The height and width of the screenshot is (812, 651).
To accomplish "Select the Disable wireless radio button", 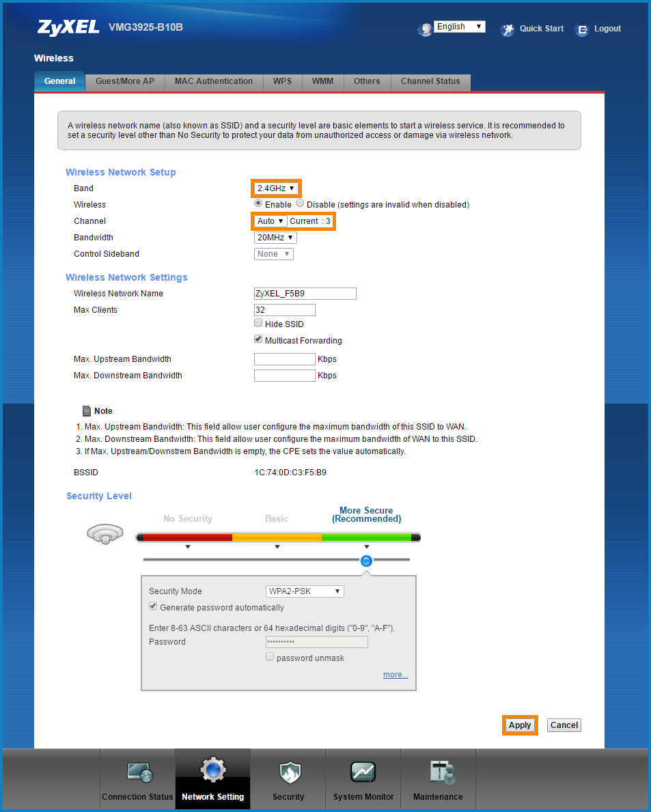I will pyautogui.click(x=300, y=204).
